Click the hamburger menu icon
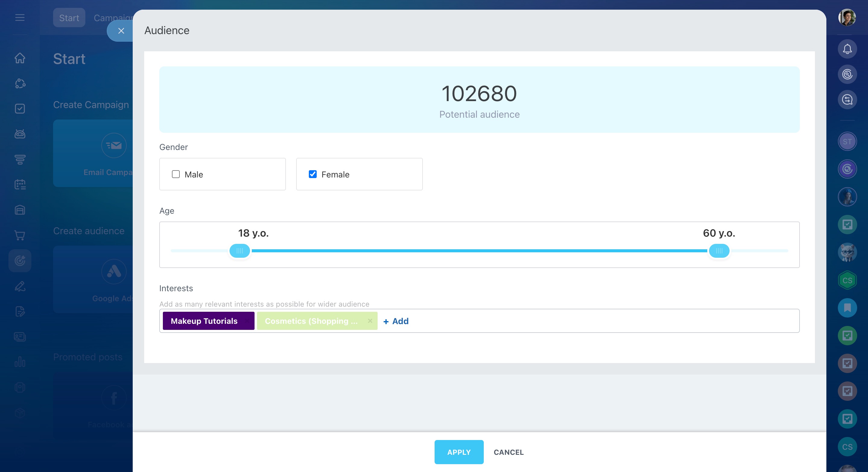Screen dimensions: 868x472 click(x=20, y=18)
